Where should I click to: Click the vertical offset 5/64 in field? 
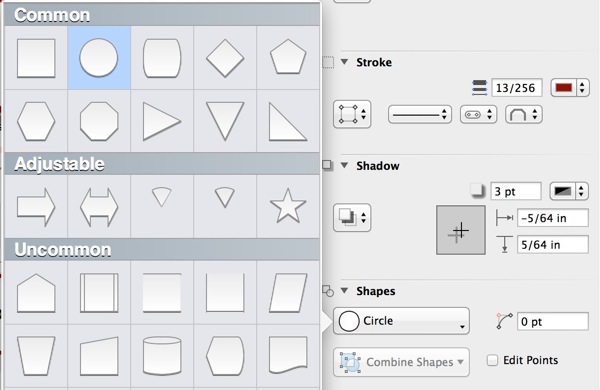tap(553, 245)
